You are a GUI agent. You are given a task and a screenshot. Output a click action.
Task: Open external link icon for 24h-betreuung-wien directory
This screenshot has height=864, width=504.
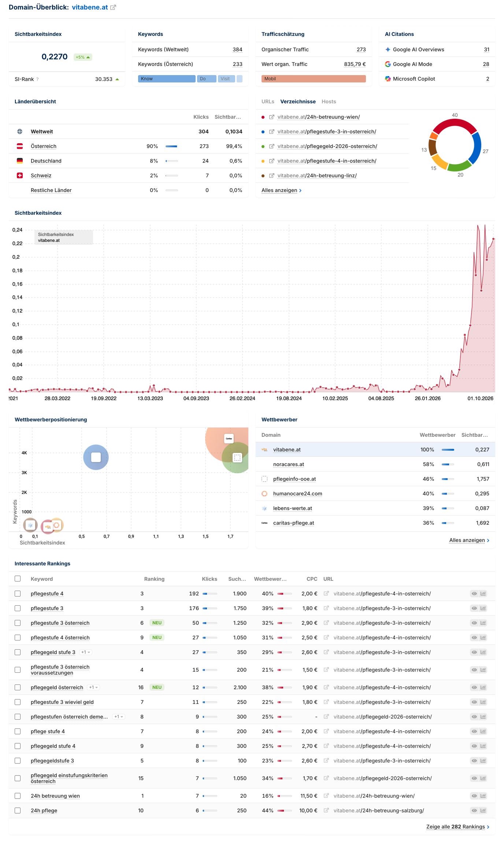pyautogui.click(x=272, y=117)
